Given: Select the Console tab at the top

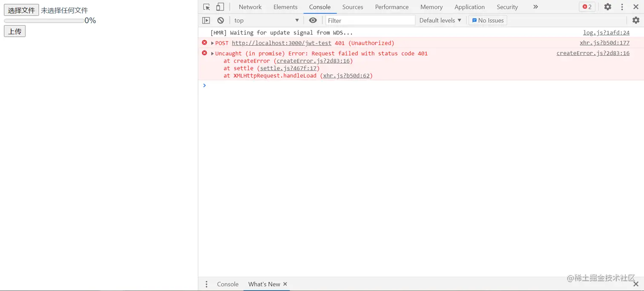Looking at the screenshot, I should coord(320,7).
